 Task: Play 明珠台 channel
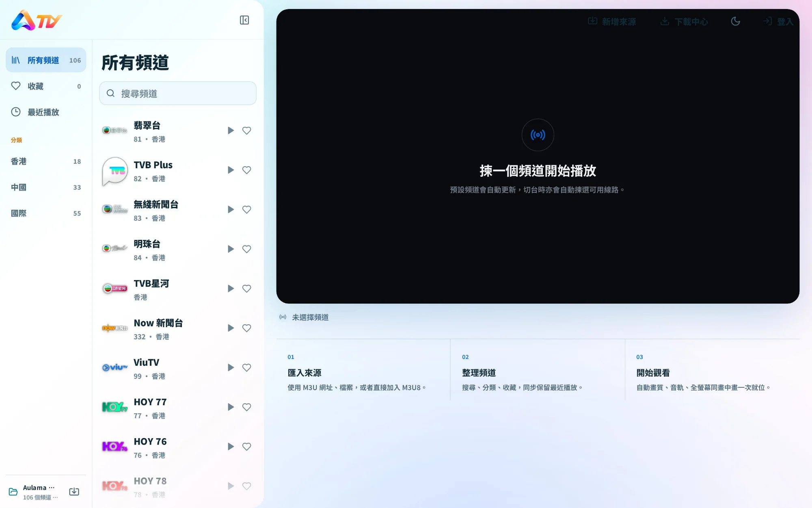point(231,249)
